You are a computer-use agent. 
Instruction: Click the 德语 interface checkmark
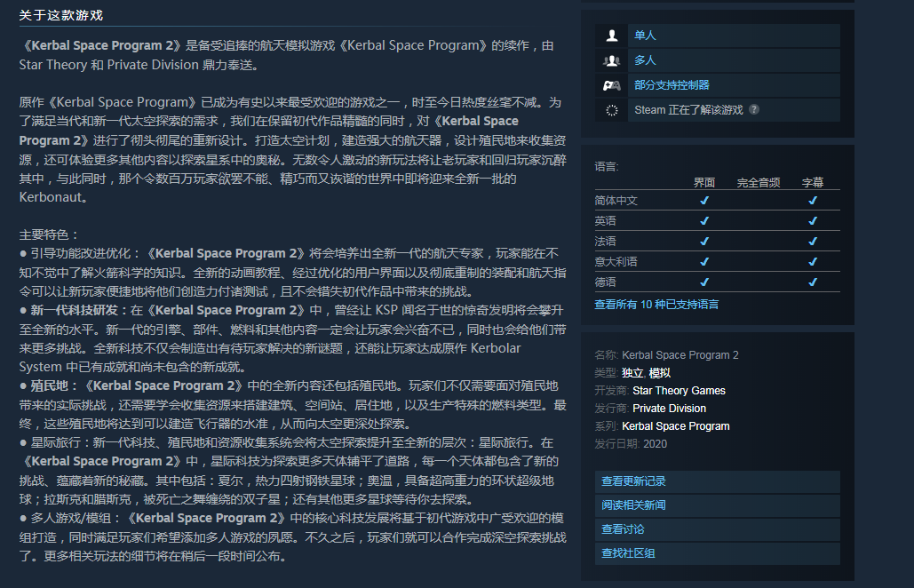(x=704, y=282)
